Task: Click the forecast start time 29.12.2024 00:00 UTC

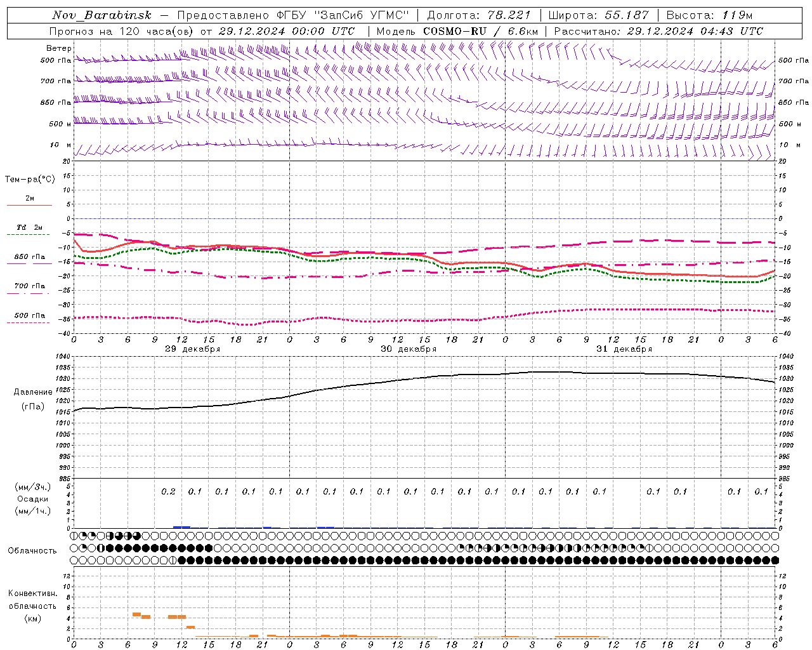Action: click(x=286, y=31)
